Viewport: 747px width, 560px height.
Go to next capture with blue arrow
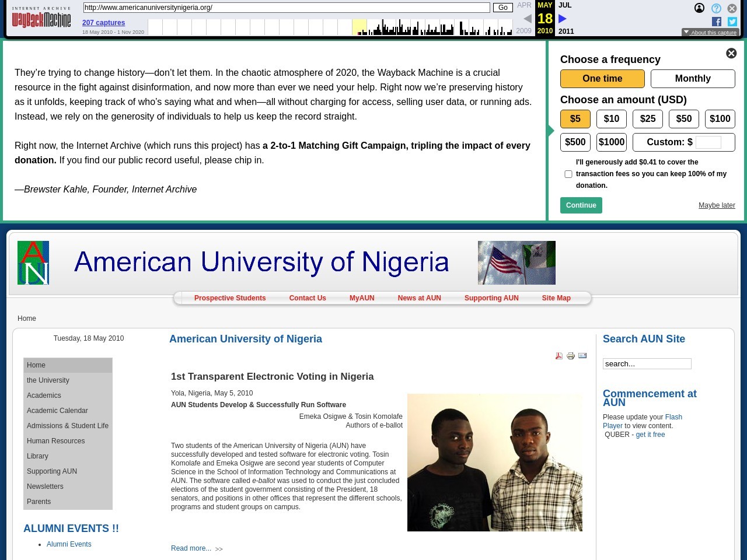(x=563, y=19)
